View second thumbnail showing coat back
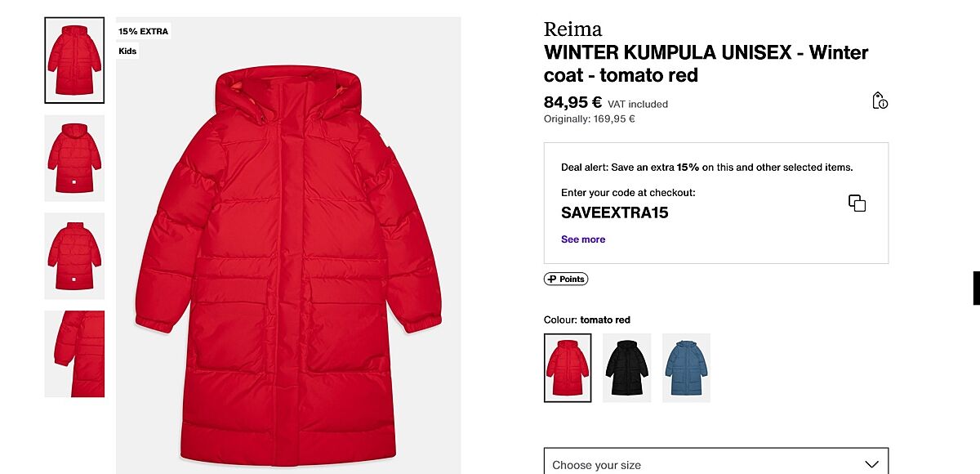980x474 pixels. click(x=74, y=159)
